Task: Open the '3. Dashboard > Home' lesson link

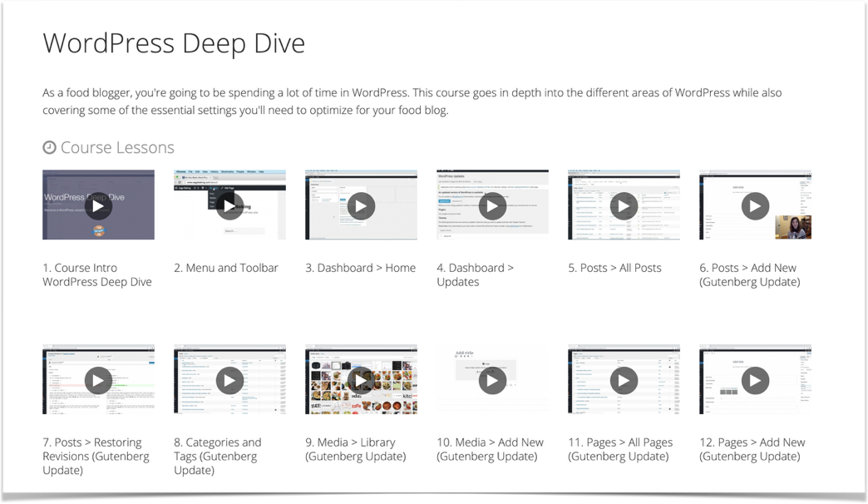Action: click(360, 268)
